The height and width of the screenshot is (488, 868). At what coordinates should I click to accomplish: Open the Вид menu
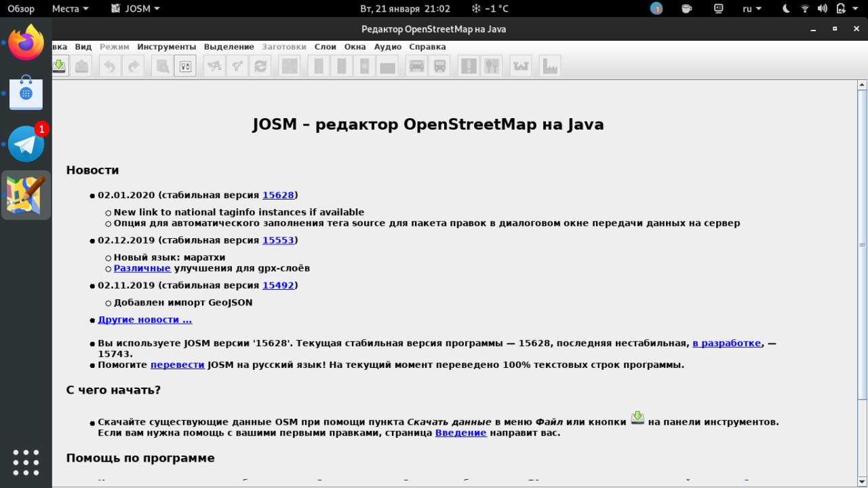pyautogui.click(x=83, y=47)
